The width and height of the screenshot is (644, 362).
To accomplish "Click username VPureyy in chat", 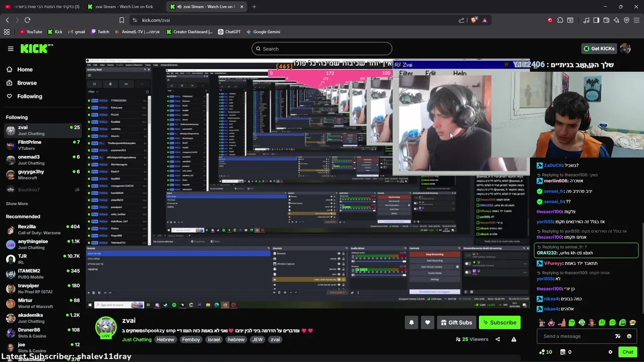I will click(553, 263).
